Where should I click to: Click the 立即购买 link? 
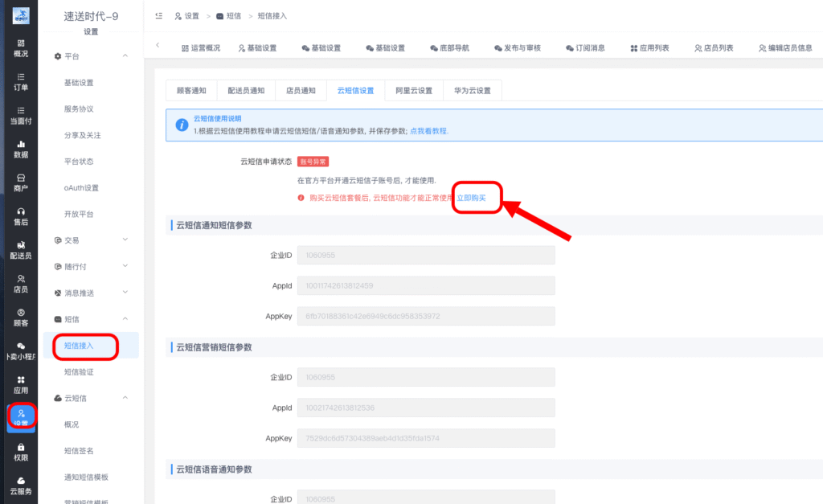(x=471, y=197)
